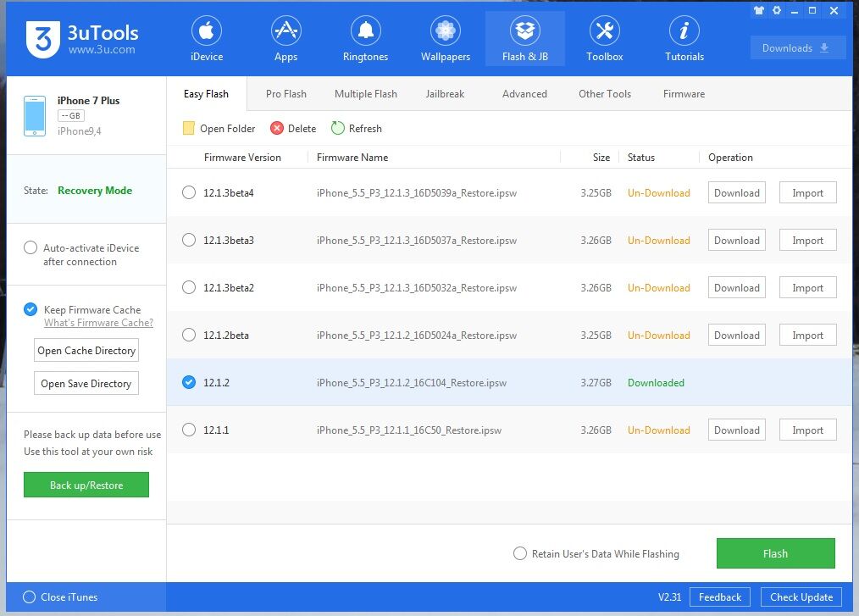Image resolution: width=859 pixels, height=616 pixels.
Task: Switch to the Pro Flash tab
Action: pyautogui.click(x=286, y=94)
